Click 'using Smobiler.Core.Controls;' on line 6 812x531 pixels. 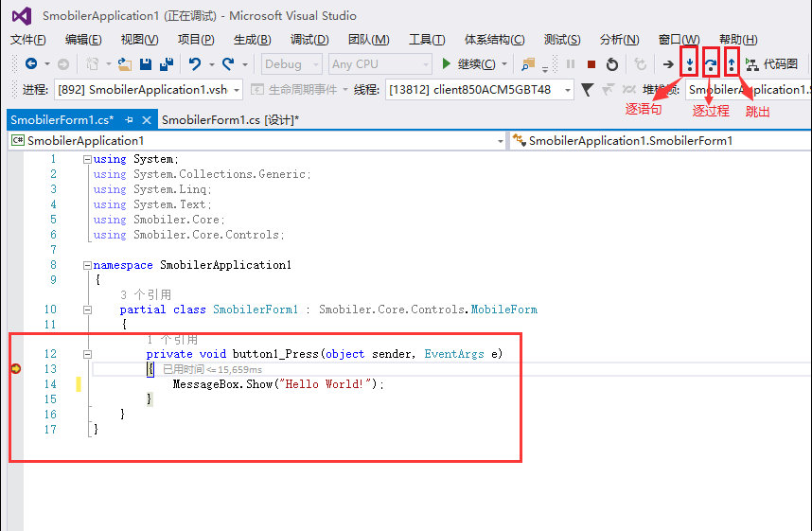click(188, 235)
